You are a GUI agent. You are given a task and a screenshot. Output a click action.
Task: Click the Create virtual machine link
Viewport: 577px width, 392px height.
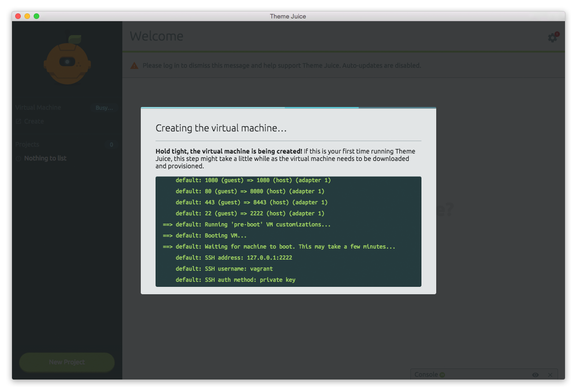pyautogui.click(x=30, y=121)
